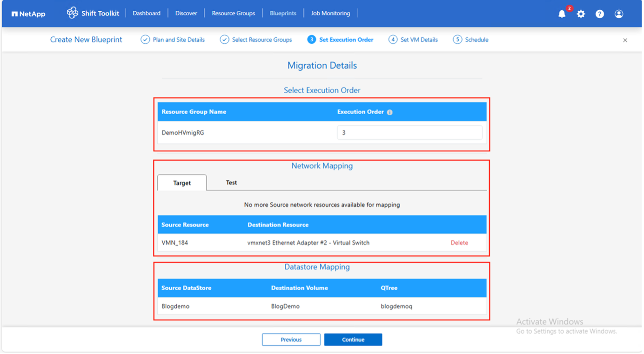This screenshot has width=644, height=354.
Task: Go to the Dashboard menu
Action: click(147, 14)
